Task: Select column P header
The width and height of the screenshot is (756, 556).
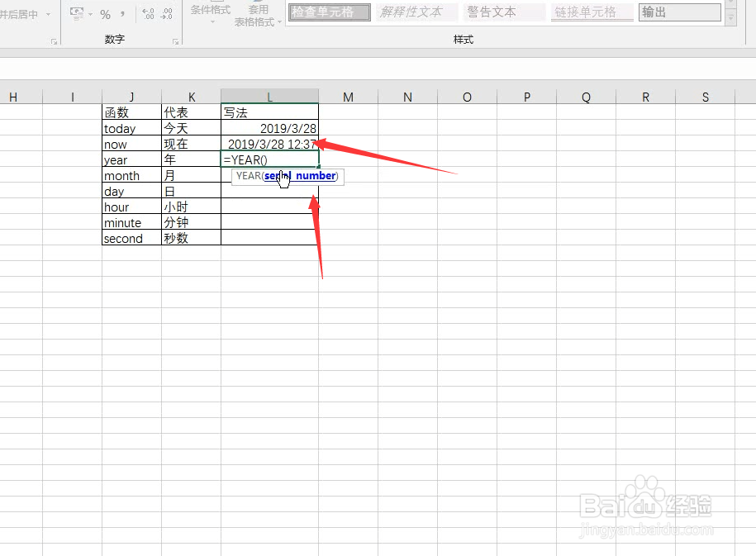Action: [526, 97]
